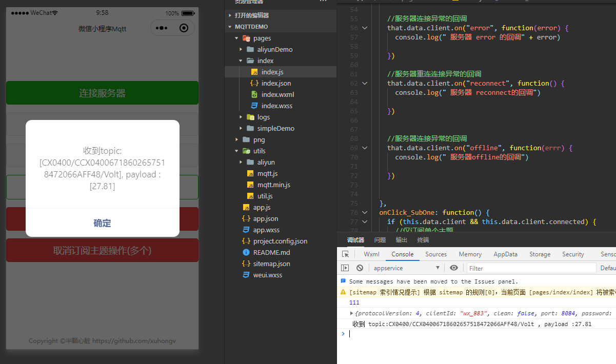Click the index.js file icon
The width and height of the screenshot is (616, 364).
pos(254,72)
